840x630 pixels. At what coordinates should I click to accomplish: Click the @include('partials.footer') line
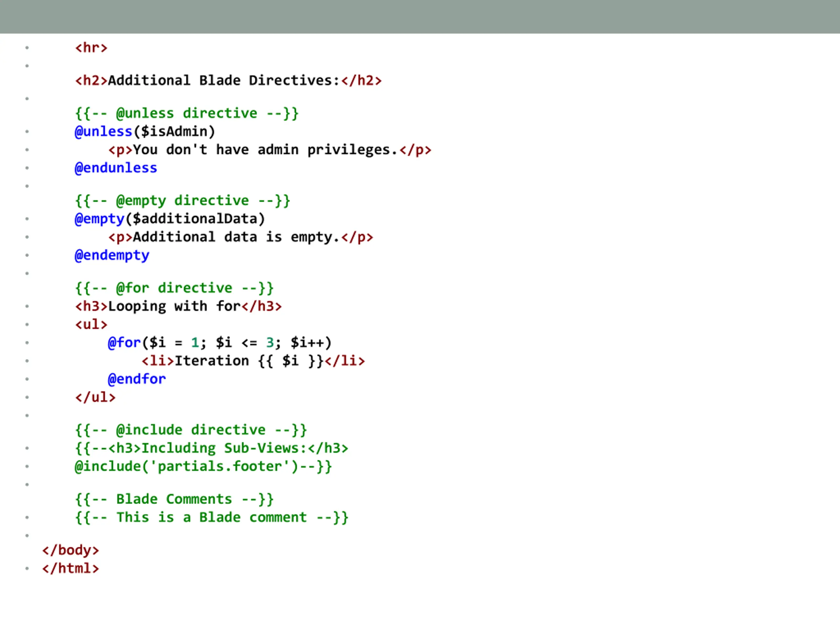203,467
